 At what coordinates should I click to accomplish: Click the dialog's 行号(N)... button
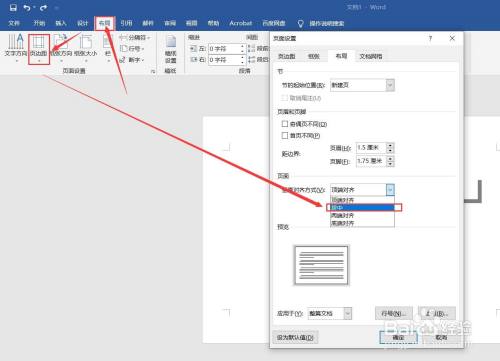tap(394, 313)
